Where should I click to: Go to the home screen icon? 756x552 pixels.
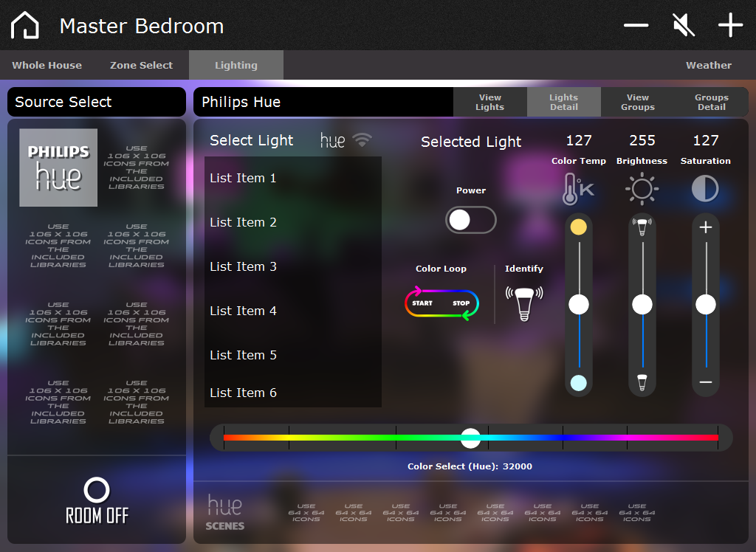pos(24,25)
